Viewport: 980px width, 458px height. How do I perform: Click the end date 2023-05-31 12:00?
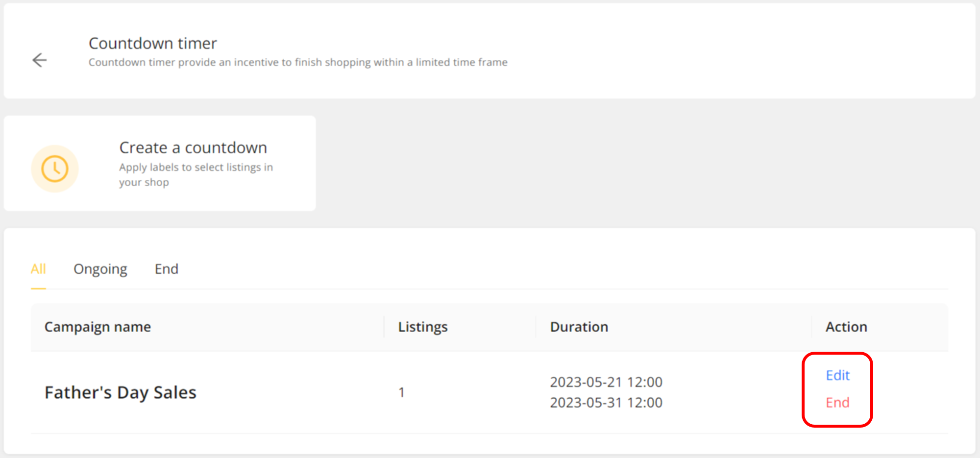tap(606, 403)
